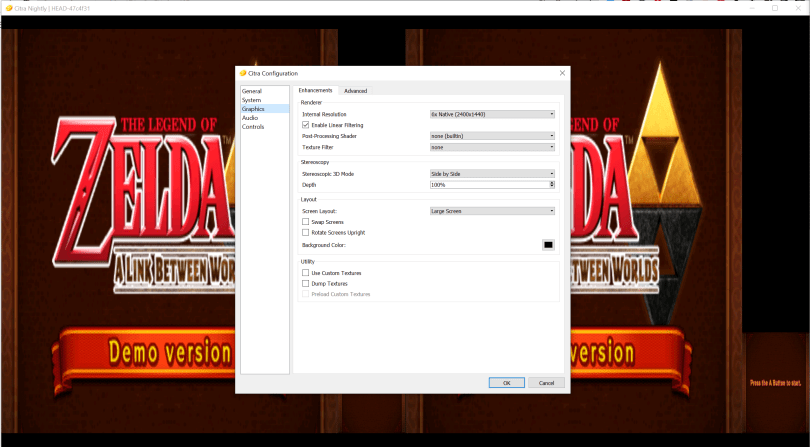
Task: Increase Depth with the spinner up arrow
Action: [552, 183]
